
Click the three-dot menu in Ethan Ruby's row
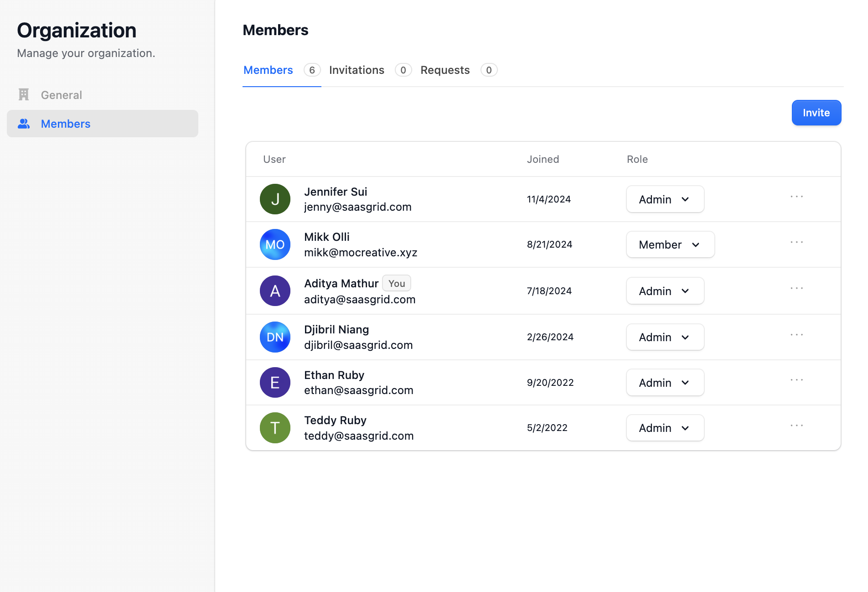point(796,380)
